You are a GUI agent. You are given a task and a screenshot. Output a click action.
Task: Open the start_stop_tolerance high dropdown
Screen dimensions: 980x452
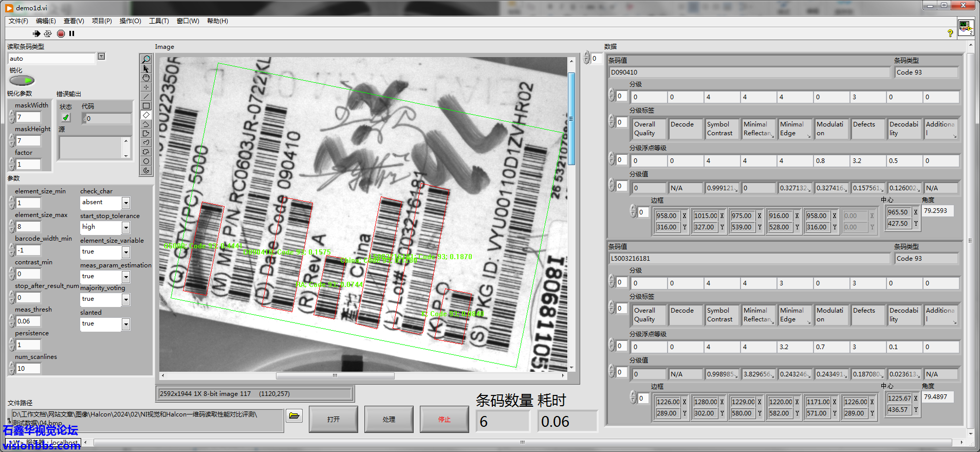click(x=126, y=227)
